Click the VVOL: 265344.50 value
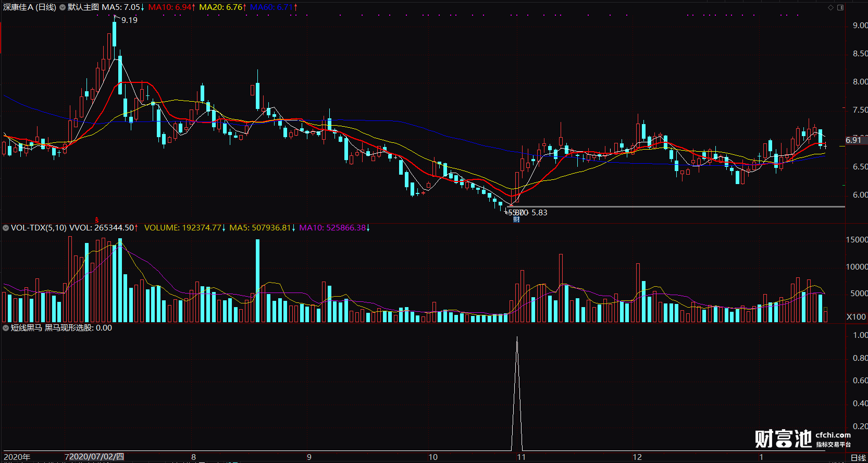This screenshot has width=868, height=463. tap(104, 228)
